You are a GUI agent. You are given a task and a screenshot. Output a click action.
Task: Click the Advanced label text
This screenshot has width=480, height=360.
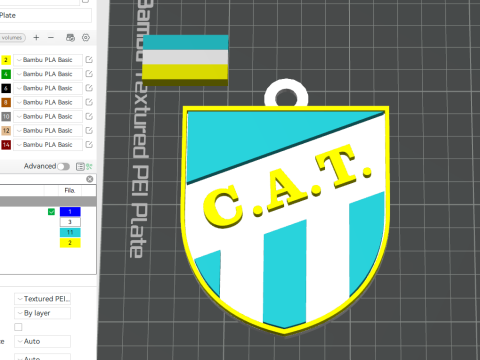[x=40, y=166]
